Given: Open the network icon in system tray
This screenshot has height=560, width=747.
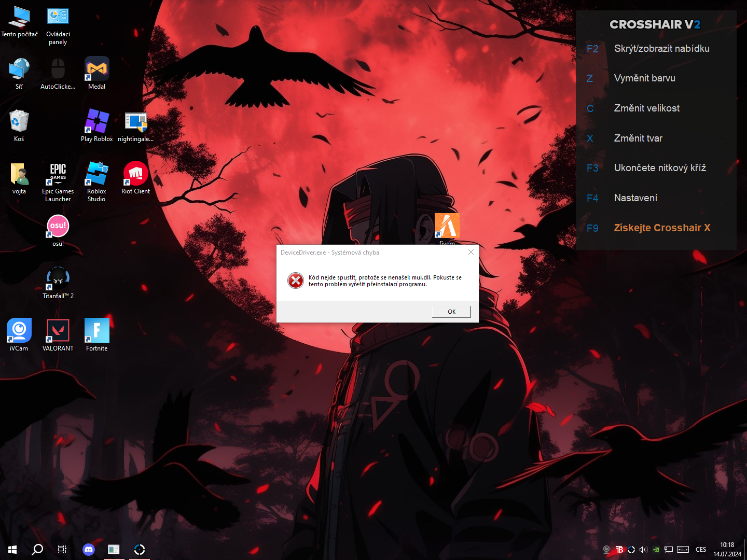Looking at the screenshot, I should click(669, 550).
